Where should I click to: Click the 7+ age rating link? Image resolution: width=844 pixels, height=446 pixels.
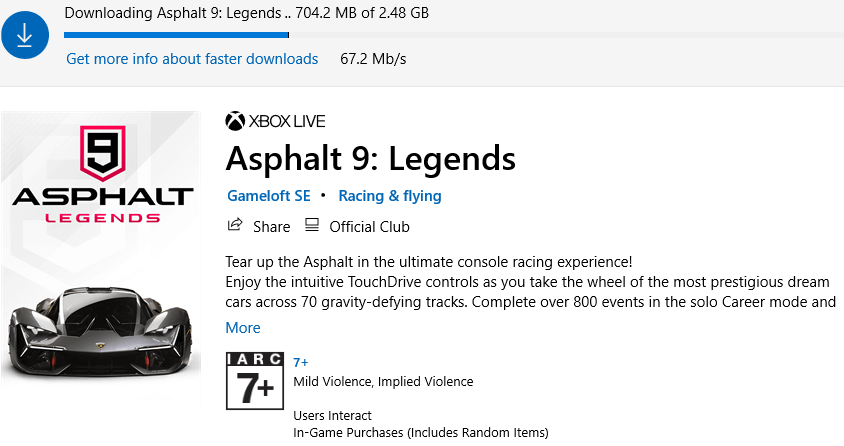pos(301,361)
